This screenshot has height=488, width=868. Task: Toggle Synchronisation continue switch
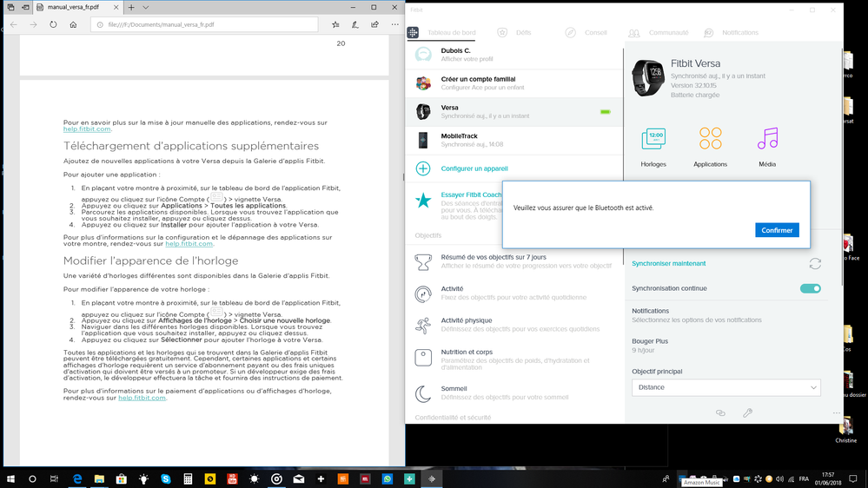(811, 288)
